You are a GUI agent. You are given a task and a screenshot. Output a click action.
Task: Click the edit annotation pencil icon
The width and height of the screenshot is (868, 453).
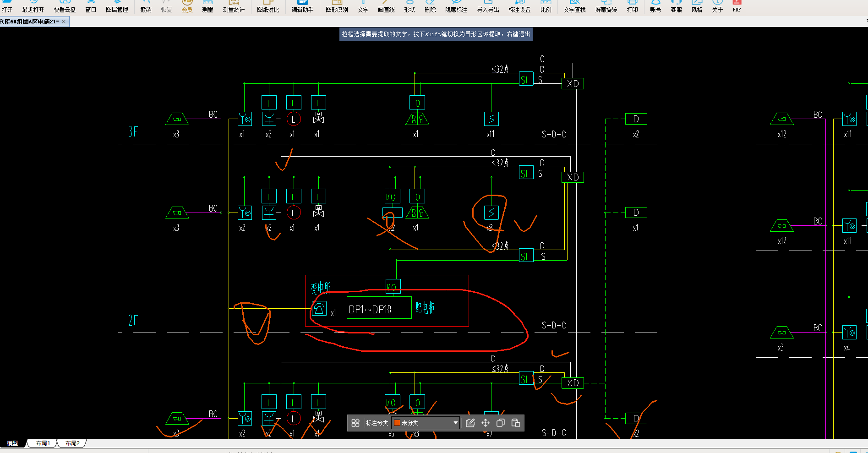[470, 423]
